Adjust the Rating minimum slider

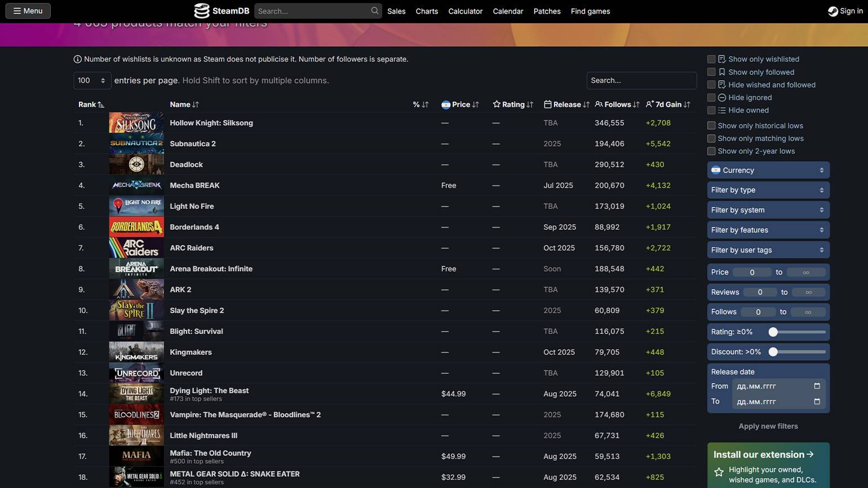(773, 332)
